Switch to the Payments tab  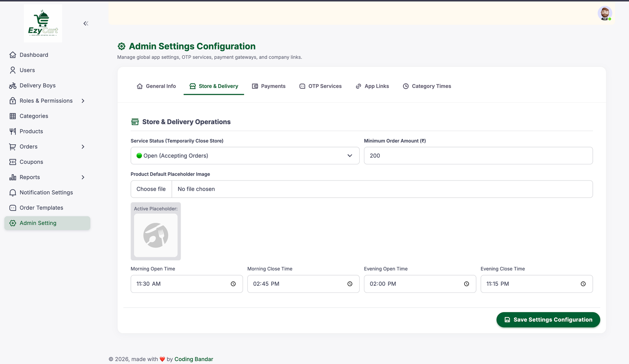269,86
